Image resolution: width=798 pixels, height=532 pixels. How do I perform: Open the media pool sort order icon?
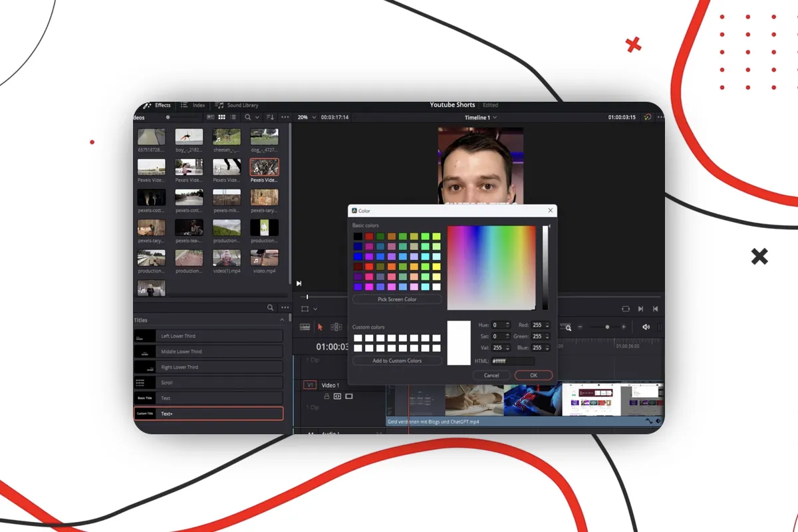[270, 117]
